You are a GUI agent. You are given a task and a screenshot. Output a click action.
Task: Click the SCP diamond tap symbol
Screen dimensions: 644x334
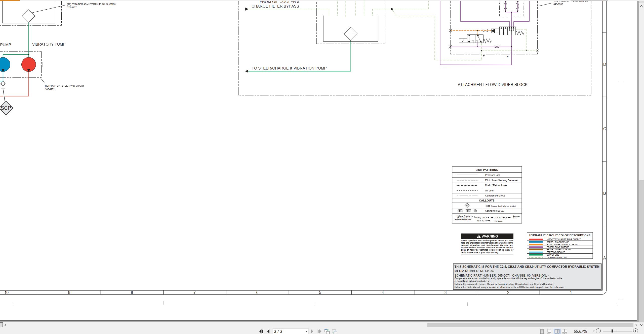coord(6,108)
